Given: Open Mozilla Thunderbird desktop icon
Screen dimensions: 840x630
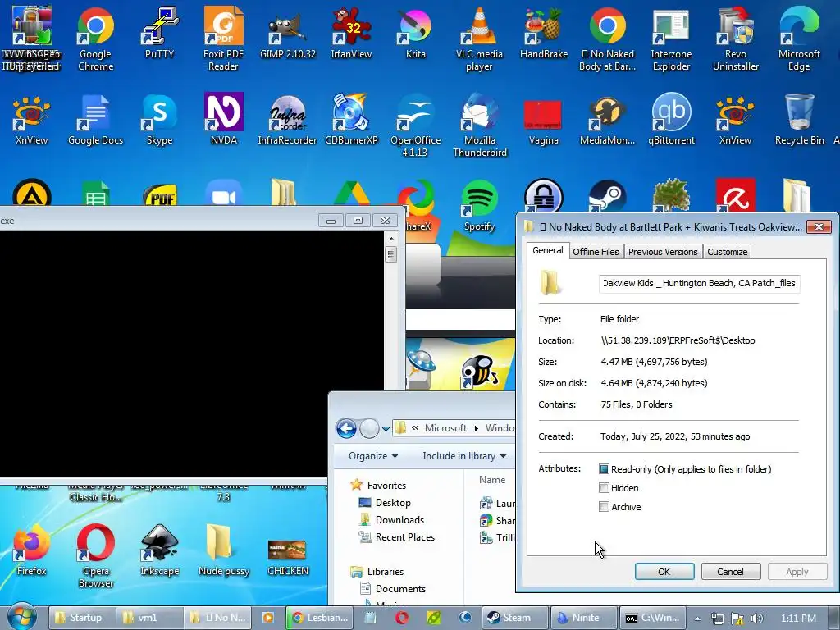Looking at the screenshot, I should pyautogui.click(x=479, y=126).
